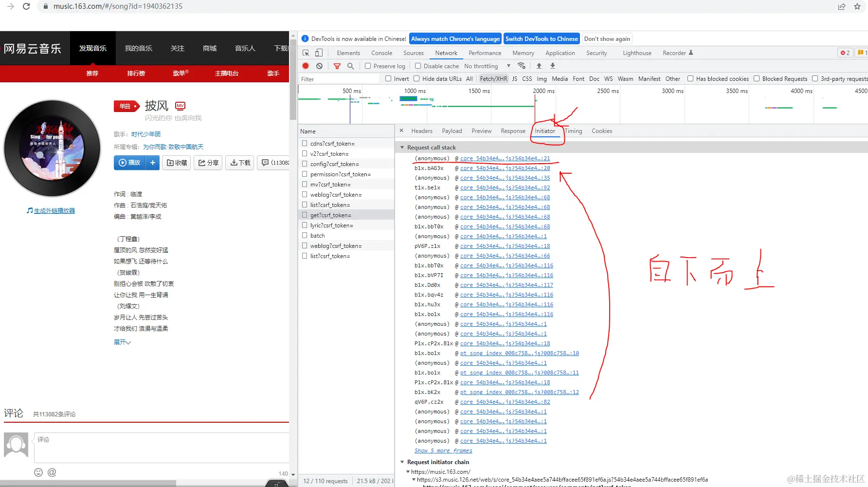868x487 pixels.
Task: Click Always match Chrome's language button
Action: tap(455, 39)
